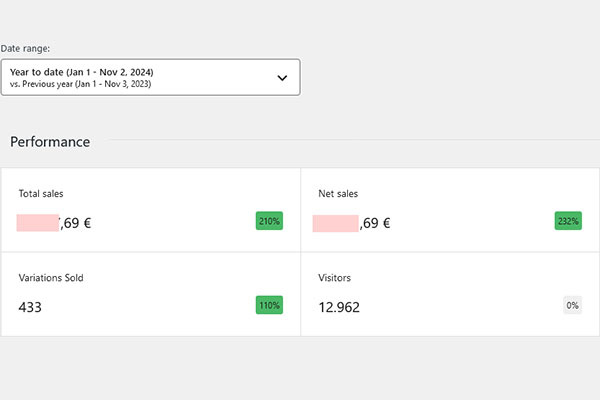Click the pink redacted block in Net sales

point(335,223)
